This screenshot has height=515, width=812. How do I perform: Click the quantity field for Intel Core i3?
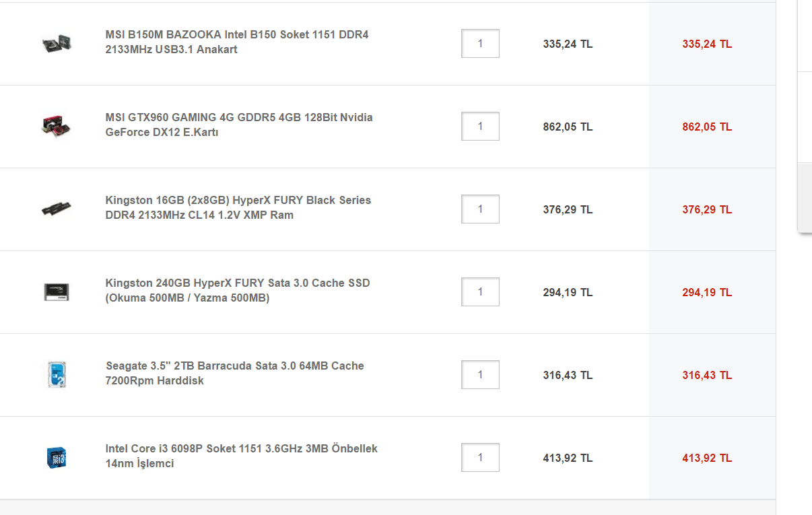(480, 458)
